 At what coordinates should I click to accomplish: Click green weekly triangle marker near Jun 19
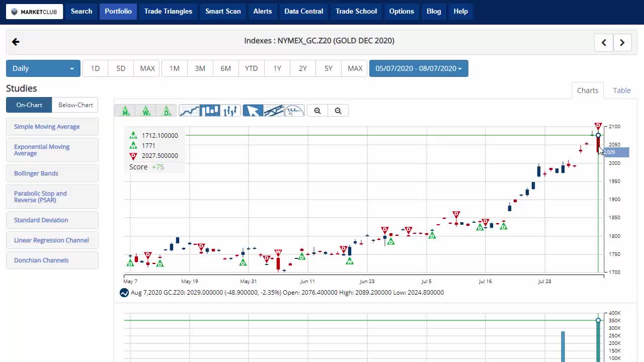[349, 261]
